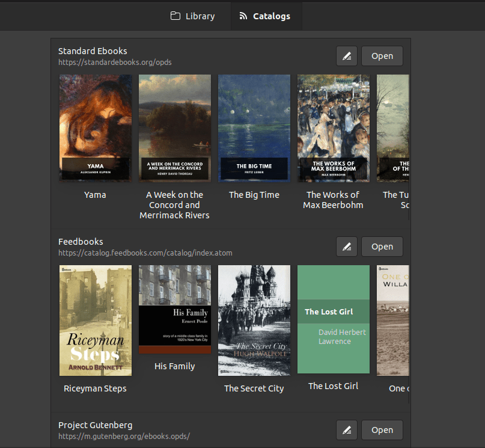The height and width of the screenshot is (448, 485).
Task: Open The Lost Girl green cover
Action: click(334, 319)
